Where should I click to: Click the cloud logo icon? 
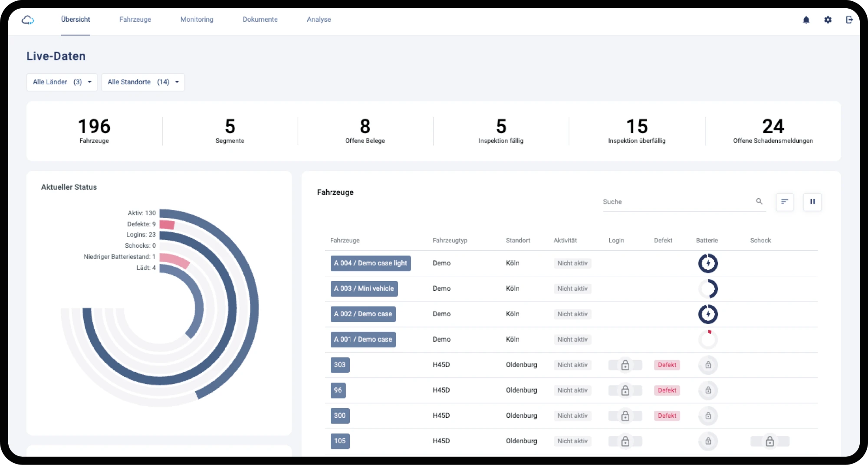tap(28, 20)
